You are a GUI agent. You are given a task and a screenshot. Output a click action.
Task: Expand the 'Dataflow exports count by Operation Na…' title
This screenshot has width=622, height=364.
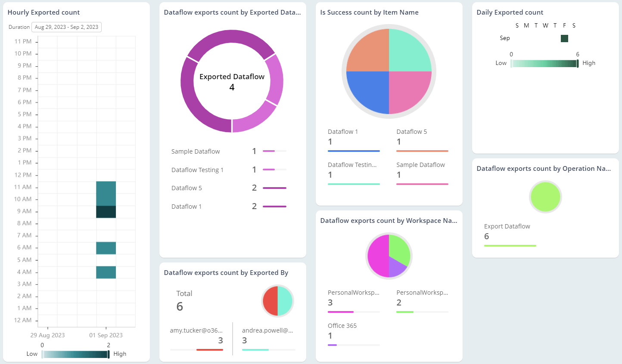click(x=544, y=168)
